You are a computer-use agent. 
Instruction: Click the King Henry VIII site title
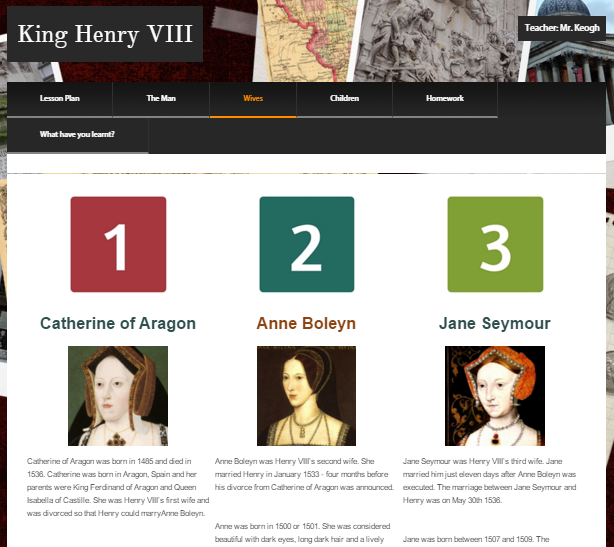tap(105, 34)
